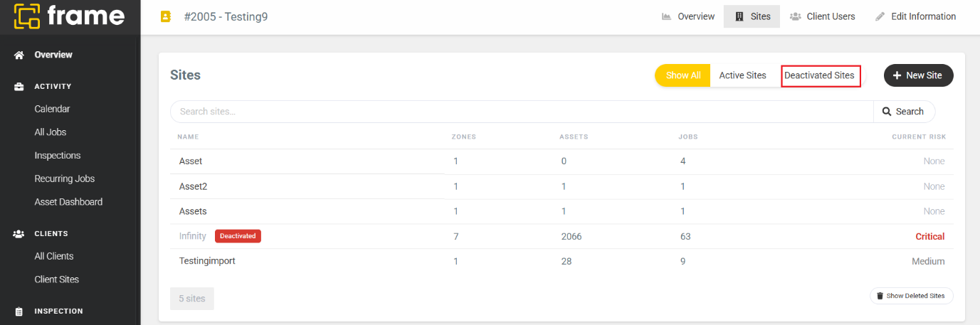Image resolution: width=980 pixels, height=325 pixels.
Task: Open Recurring Jobs in the sidebar
Action: [65, 179]
